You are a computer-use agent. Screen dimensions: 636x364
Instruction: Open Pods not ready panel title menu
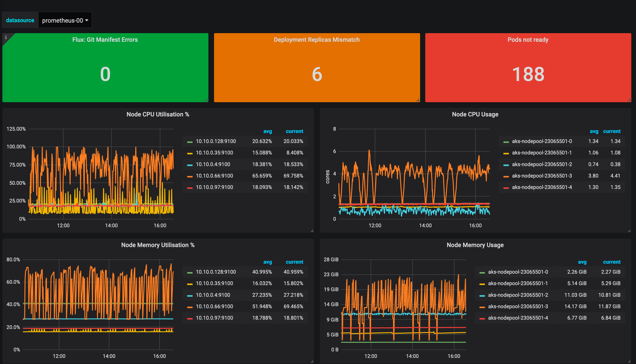(x=528, y=40)
